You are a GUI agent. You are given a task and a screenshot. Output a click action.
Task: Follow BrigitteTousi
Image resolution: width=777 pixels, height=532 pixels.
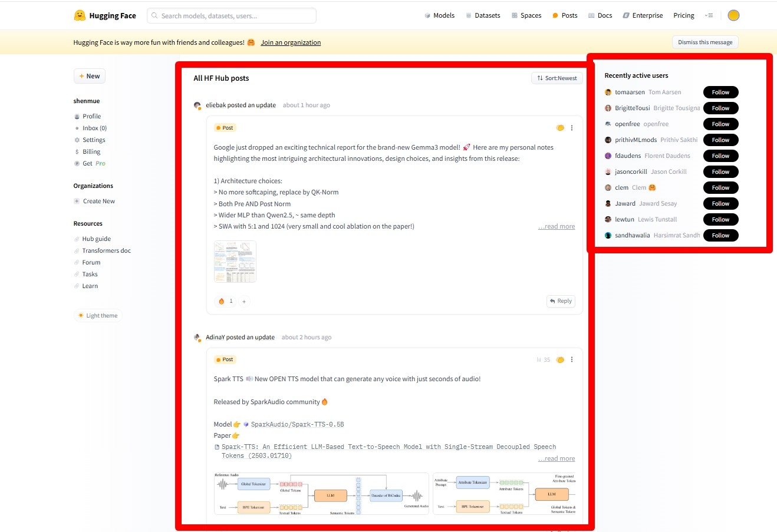720,108
